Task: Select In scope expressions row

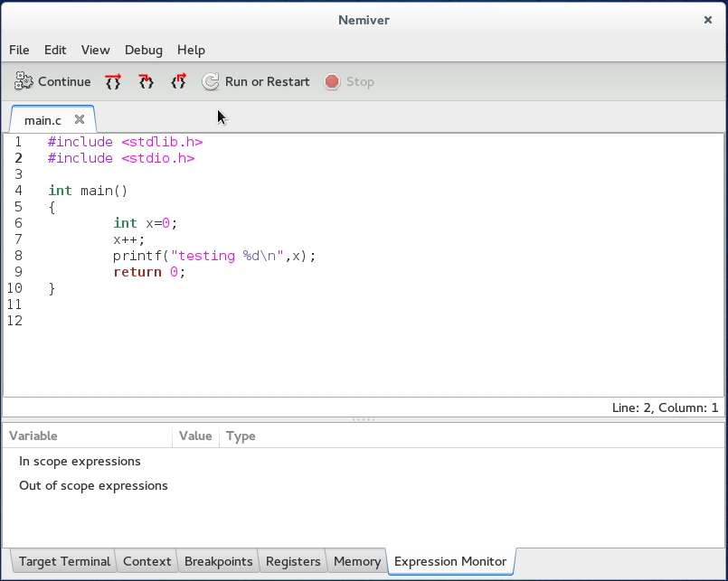Action: pos(80,461)
